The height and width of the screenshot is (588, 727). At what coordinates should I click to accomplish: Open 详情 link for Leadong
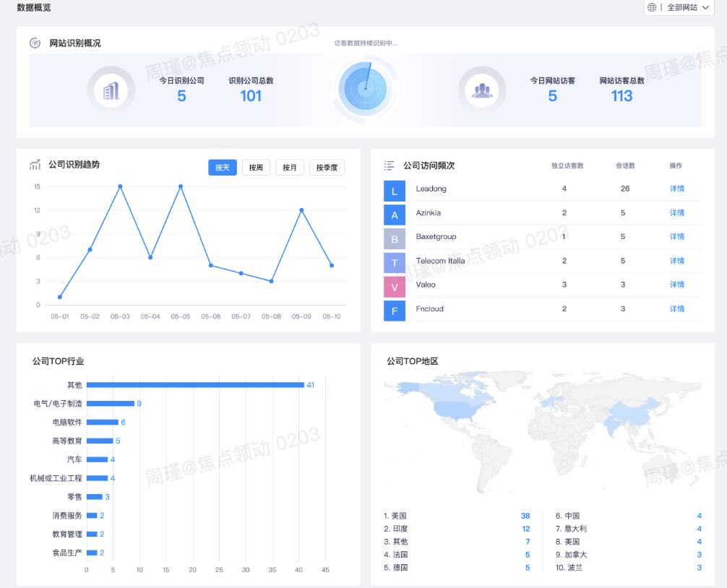coord(676,189)
